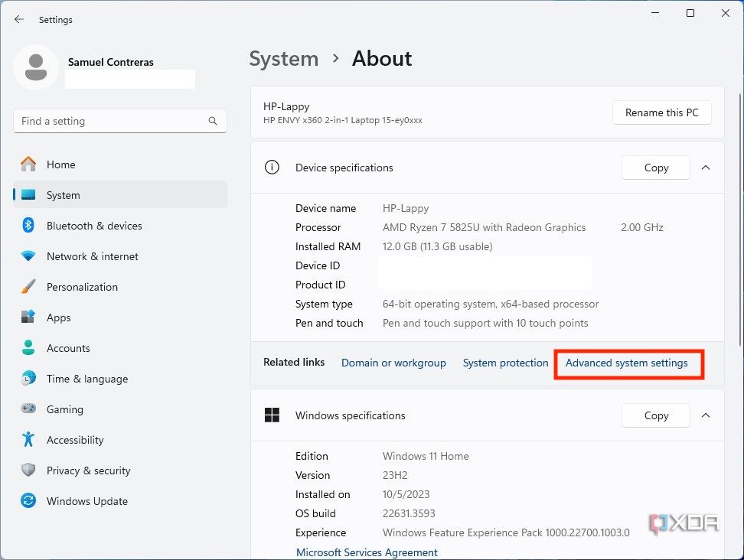Click the System monitor icon

click(28, 195)
